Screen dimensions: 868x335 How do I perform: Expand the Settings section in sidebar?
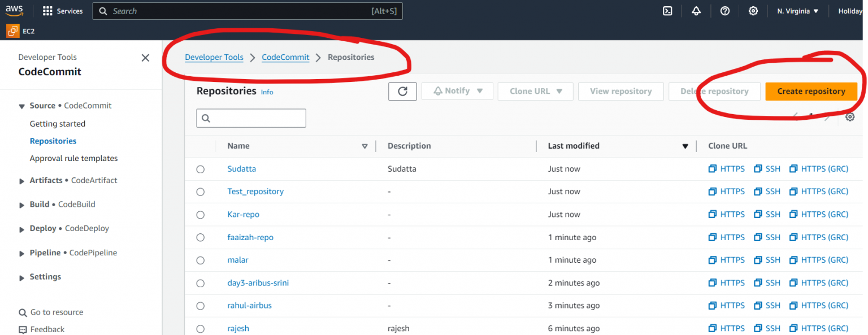tap(22, 277)
